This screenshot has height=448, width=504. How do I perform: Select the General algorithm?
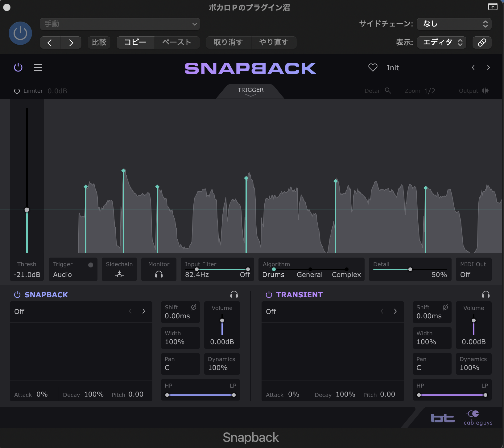click(310, 275)
